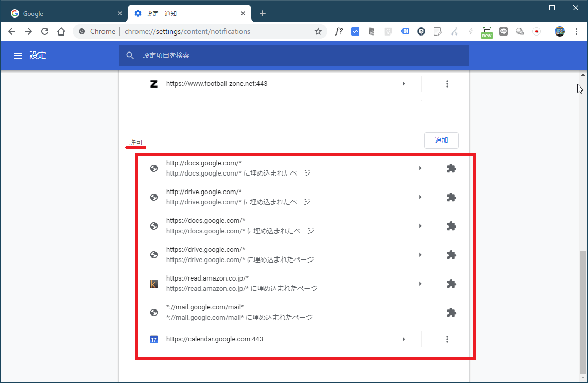Click the 追加 button to add site

tap(441, 141)
